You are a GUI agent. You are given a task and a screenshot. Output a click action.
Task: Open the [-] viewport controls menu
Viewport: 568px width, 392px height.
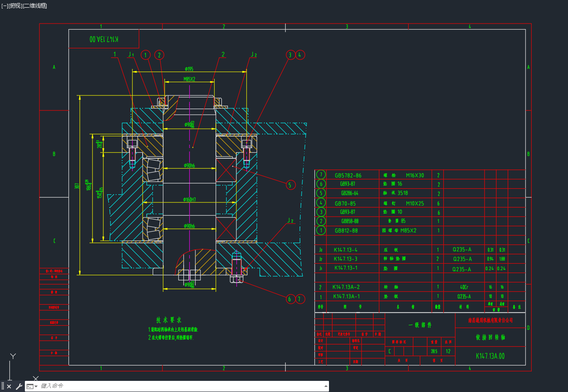[x=5, y=6]
